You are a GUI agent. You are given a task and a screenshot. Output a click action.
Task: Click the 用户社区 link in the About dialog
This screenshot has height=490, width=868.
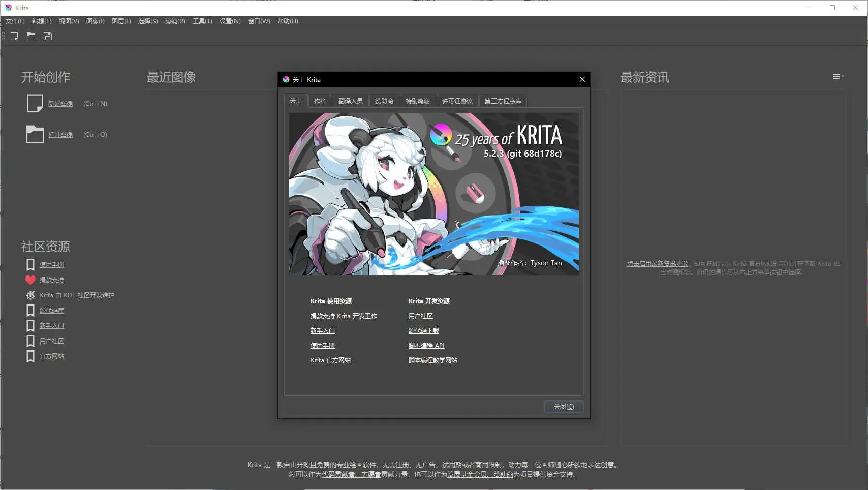(x=421, y=316)
